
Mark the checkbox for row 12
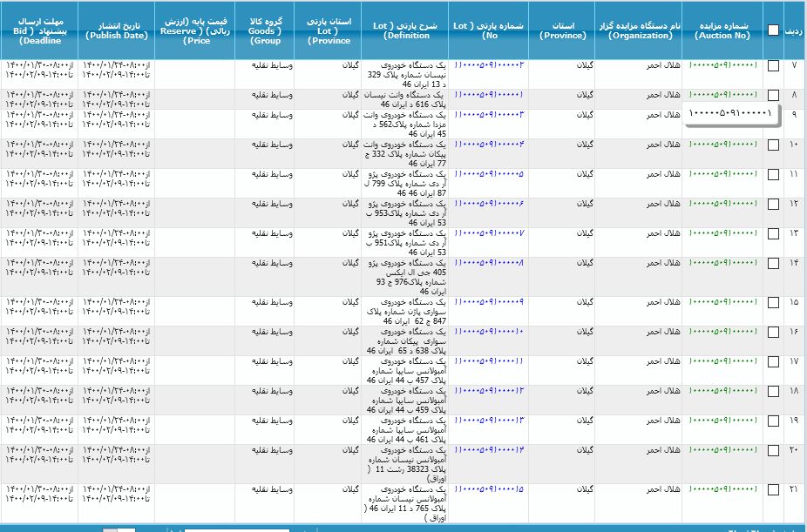pos(773,204)
